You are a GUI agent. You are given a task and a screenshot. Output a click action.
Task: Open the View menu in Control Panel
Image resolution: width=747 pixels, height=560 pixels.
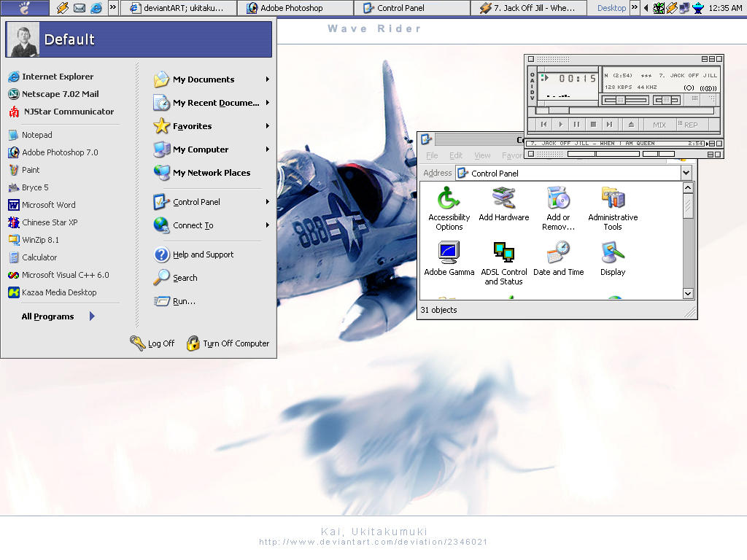click(x=482, y=156)
